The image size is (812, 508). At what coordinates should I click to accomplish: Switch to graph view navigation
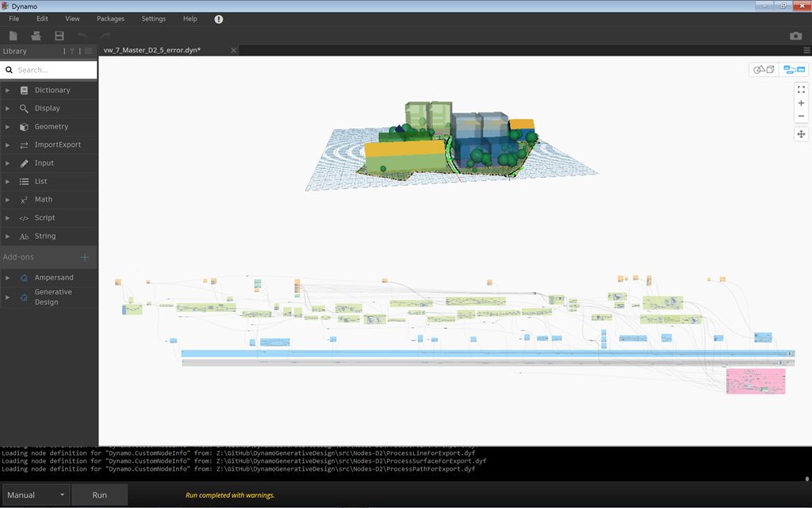[x=794, y=70]
